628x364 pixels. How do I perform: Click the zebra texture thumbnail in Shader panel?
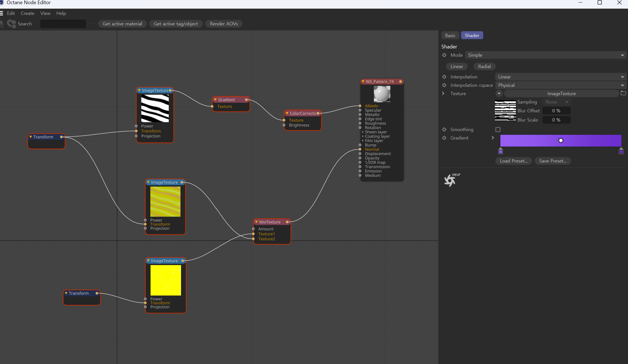[x=505, y=111]
